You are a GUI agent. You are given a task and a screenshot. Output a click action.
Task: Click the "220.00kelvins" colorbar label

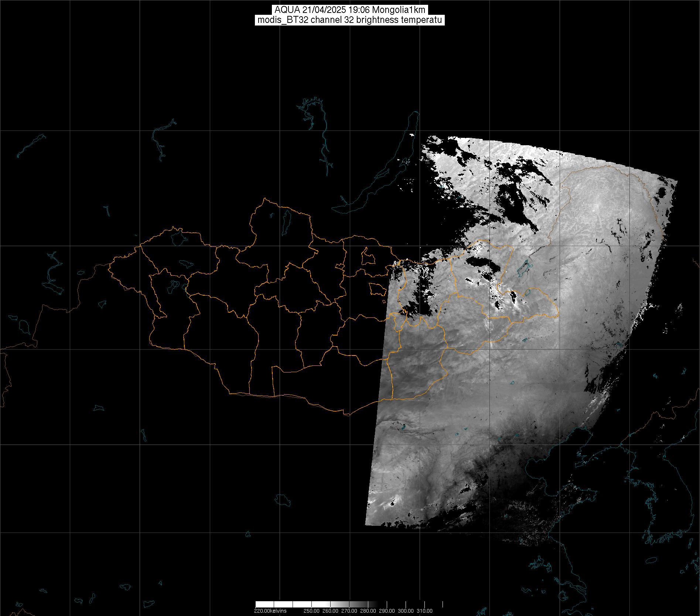(x=270, y=611)
